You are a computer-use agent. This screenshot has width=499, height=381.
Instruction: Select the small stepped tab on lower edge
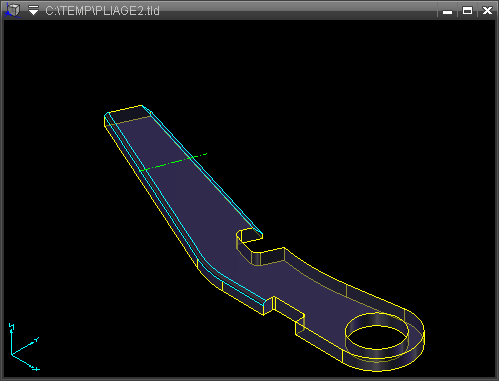coord(289,310)
